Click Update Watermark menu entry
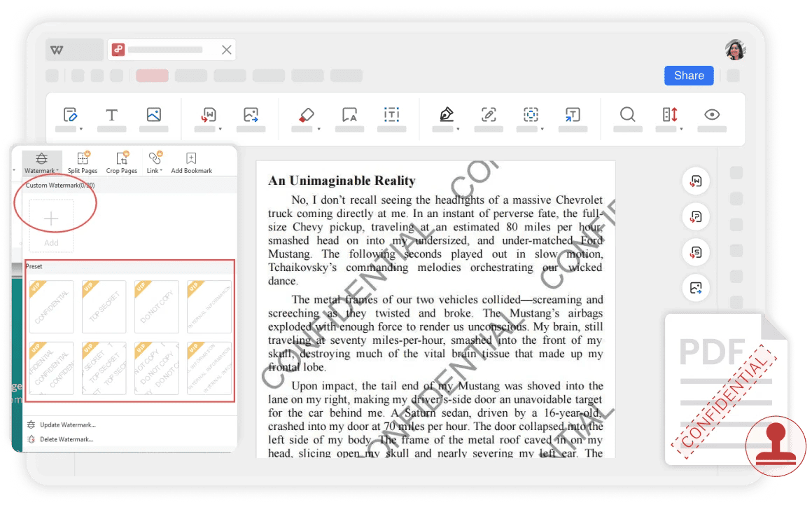 point(62,424)
